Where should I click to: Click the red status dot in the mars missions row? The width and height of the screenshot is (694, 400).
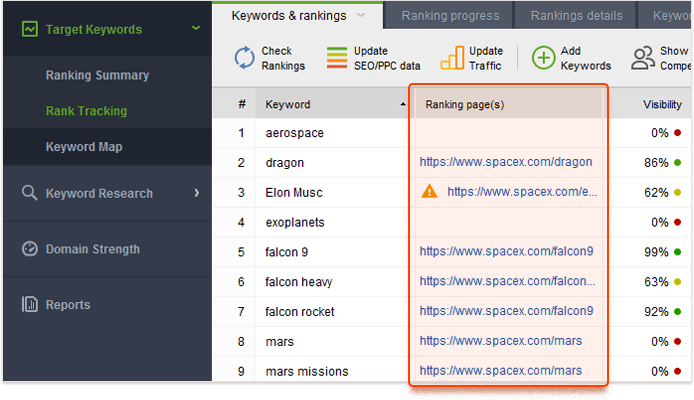pyautogui.click(x=677, y=371)
